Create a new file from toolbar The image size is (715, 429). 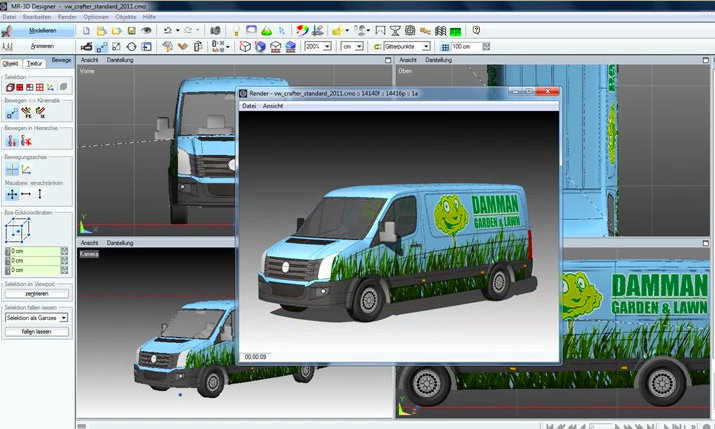[86, 31]
